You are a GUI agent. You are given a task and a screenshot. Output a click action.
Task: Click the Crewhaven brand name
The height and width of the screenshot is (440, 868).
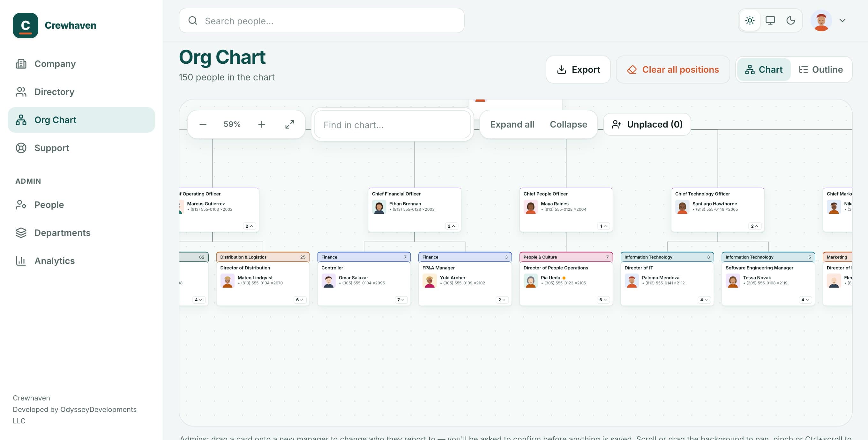point(71,25)
